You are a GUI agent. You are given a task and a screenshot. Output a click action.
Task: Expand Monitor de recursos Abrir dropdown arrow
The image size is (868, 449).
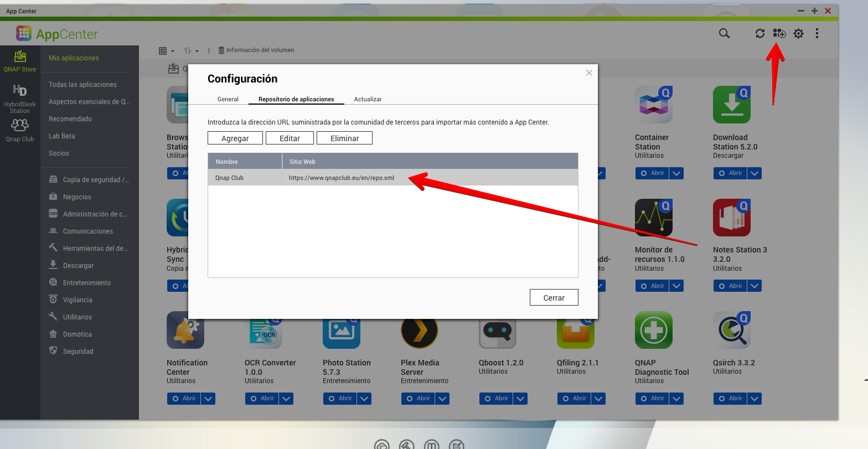click(676, 286)
